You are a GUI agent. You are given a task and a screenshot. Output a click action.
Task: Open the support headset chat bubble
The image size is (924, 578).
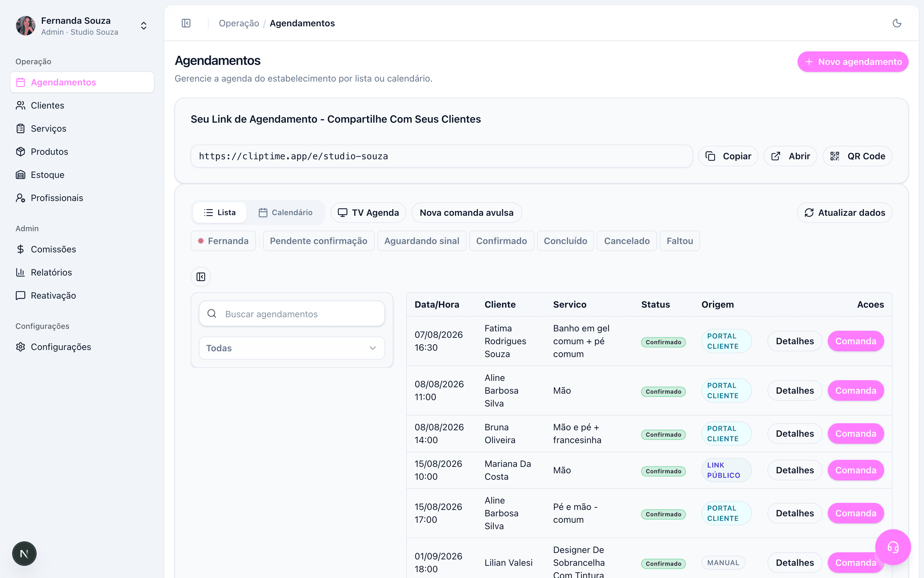pos(893,547)
